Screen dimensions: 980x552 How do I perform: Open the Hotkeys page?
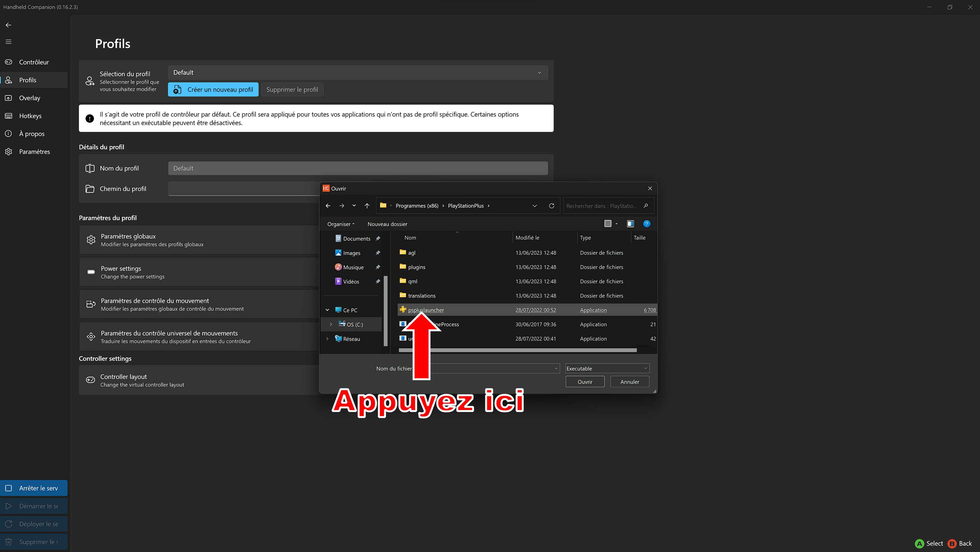pyautogui.click(x=30, y=116)
